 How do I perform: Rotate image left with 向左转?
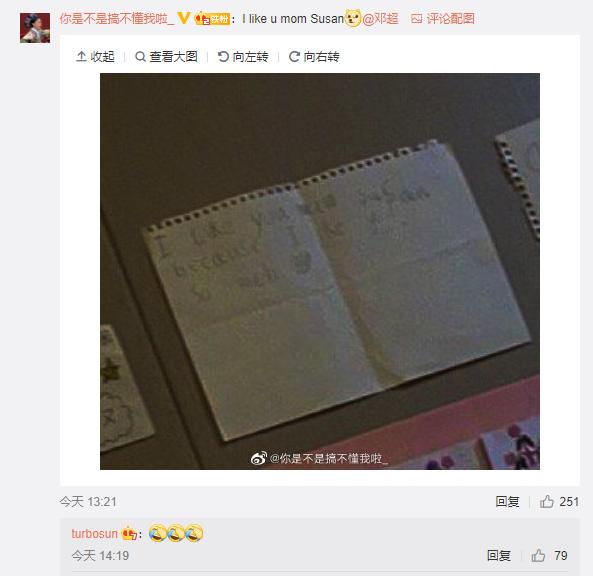tap(243, 56)
